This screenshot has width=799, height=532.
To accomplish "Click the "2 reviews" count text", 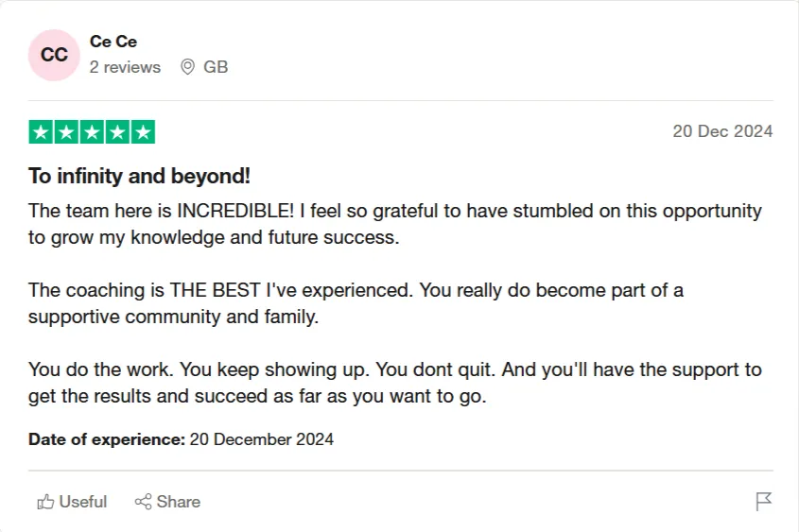I will (x=125, y=67).
